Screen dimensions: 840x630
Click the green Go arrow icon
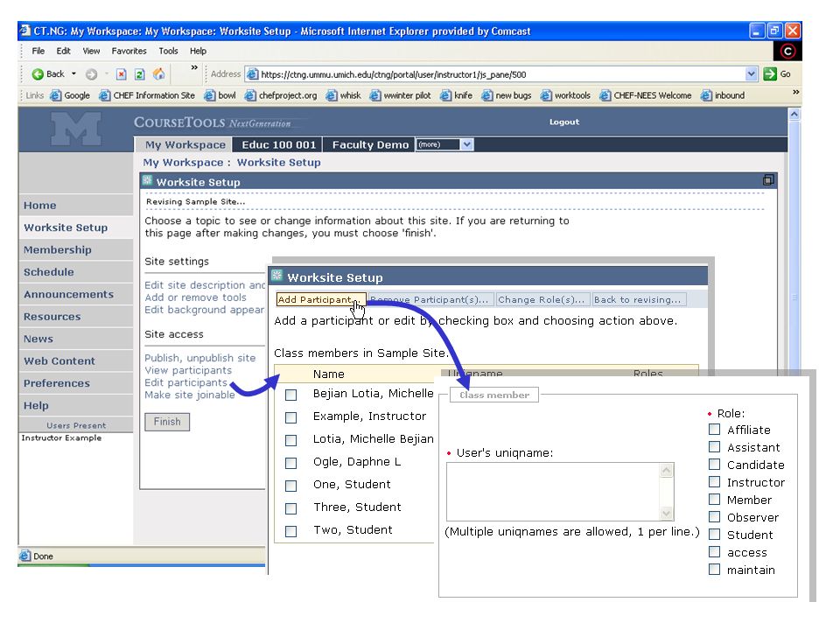(x=770, y=73)
